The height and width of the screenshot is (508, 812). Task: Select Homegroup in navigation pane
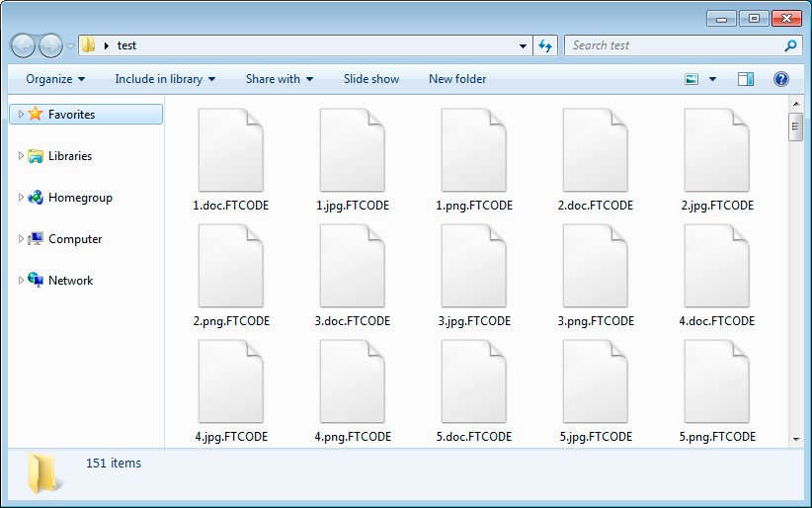[80, 198]
